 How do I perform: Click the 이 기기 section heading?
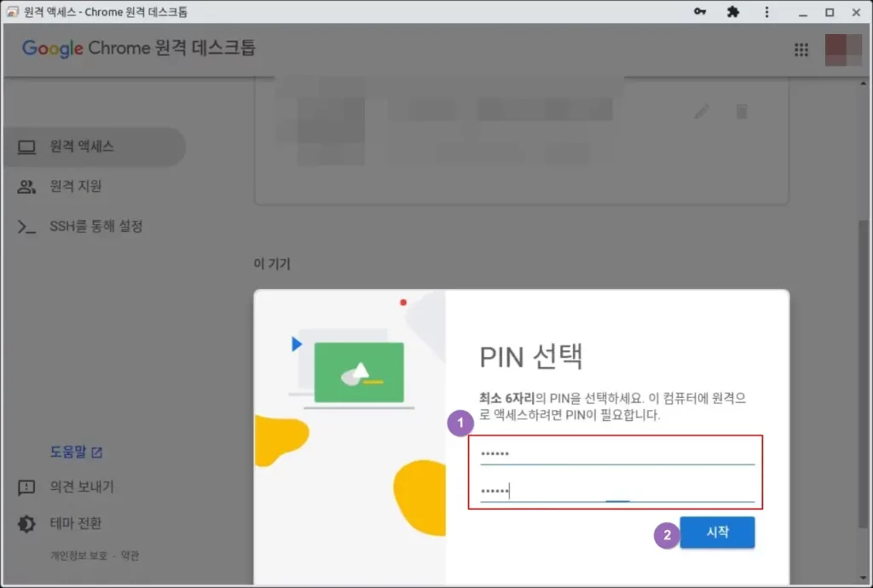click(272, 263)
